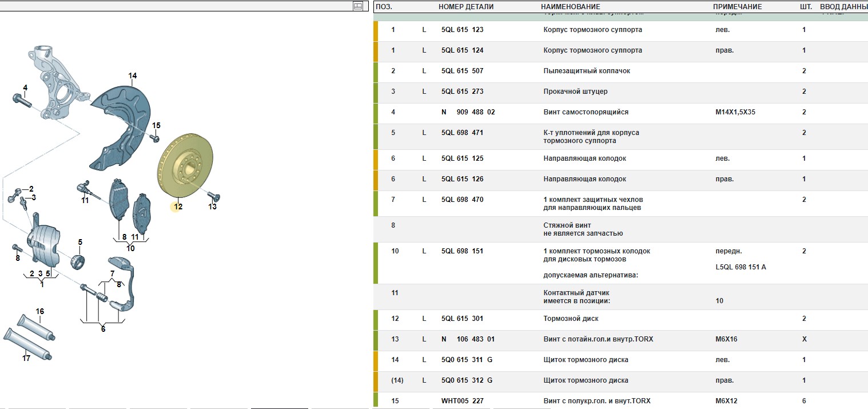Select part number 5QL 615 301
The image size is (868, 409).
pos(462,319)
